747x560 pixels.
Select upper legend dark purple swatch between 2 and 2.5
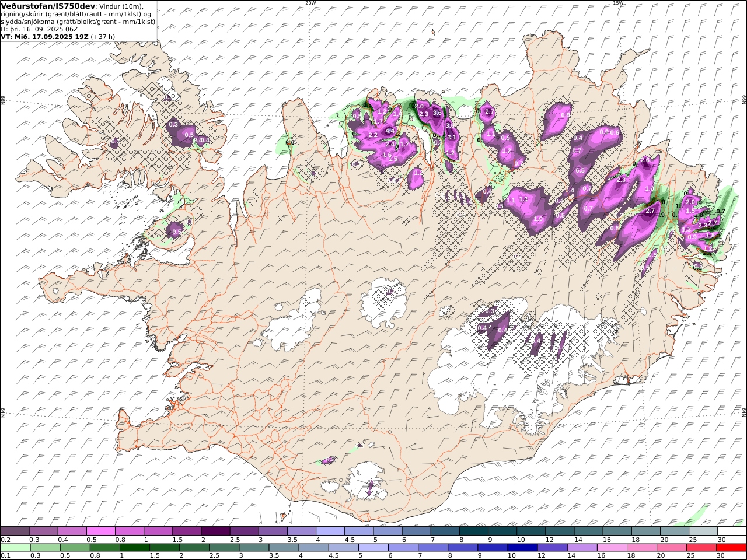(215, 531)
